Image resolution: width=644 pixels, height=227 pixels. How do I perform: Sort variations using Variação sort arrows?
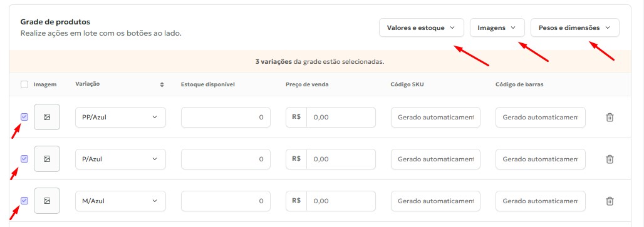tap(162, 84)
